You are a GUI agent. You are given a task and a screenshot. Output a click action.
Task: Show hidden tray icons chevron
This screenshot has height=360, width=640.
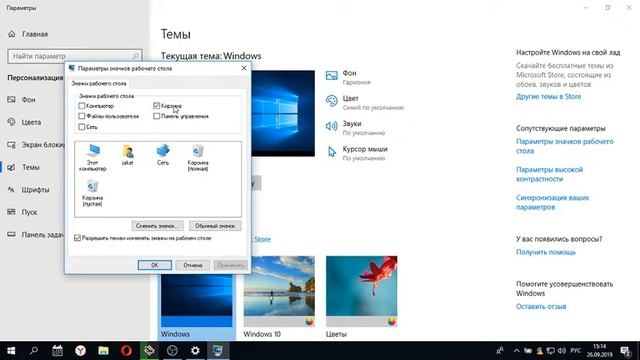coord(516,351)
